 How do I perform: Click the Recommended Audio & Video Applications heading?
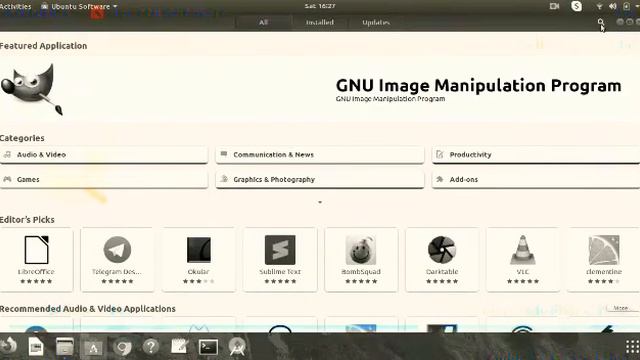point(87,309)
